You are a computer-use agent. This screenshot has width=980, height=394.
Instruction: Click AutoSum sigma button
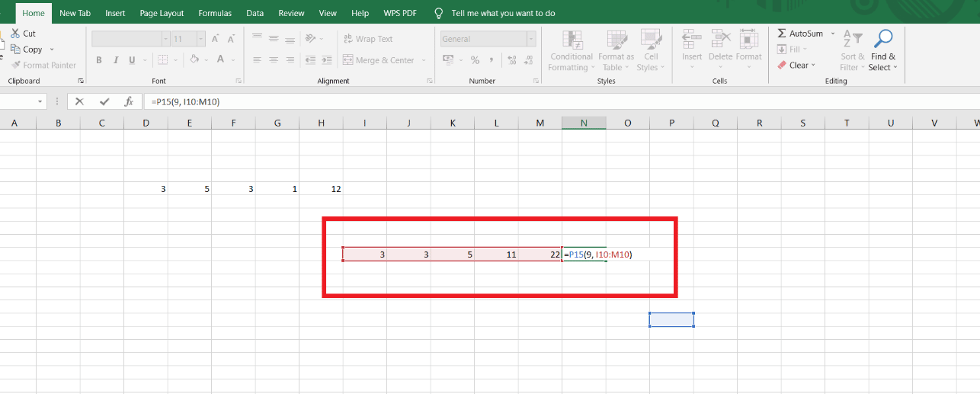click(800, 34)
